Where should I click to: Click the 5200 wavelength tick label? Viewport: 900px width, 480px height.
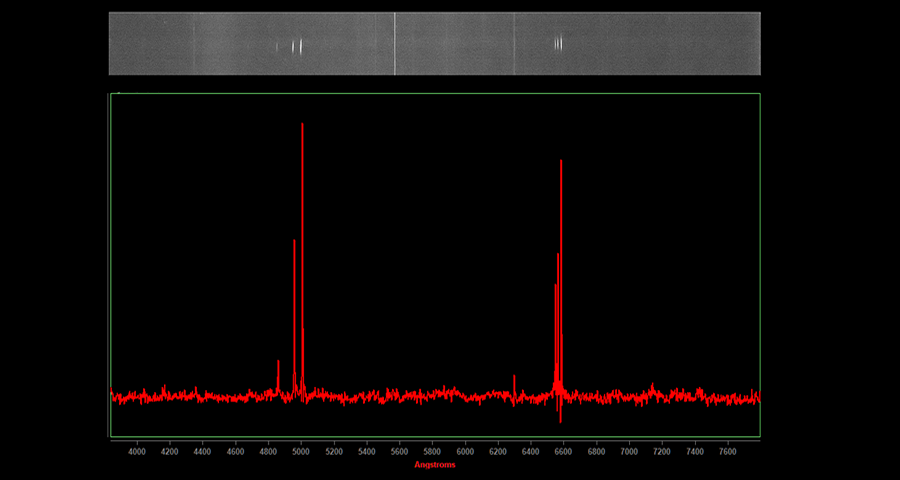(x=334, y=452)
